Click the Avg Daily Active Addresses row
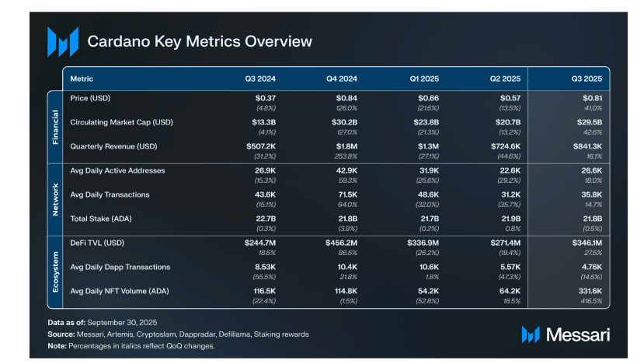The width and height of the screenshot is (644, 364). (117, 170)
